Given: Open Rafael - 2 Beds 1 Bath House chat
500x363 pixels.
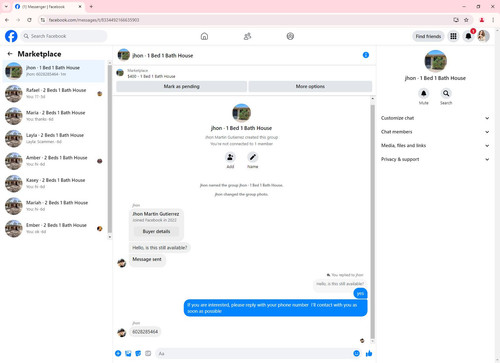Looking at the screenshot, I should 54,93.
